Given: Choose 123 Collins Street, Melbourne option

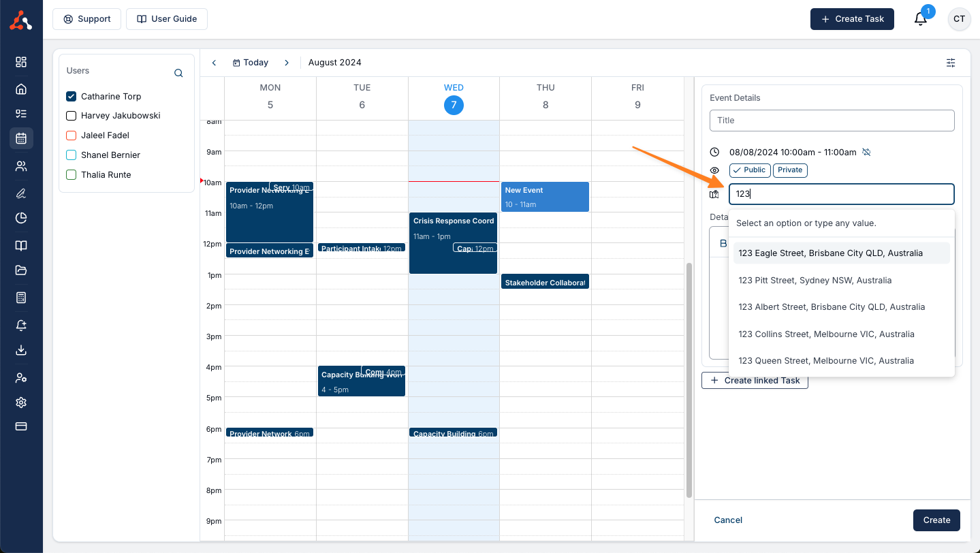Looking at the screenshot, I should coord(826,334).
